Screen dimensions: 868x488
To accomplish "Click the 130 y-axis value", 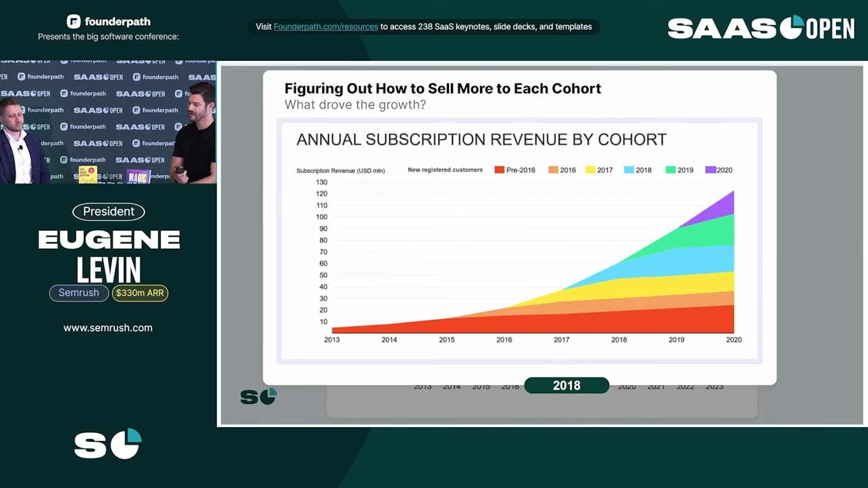I will pyautogui.click(x=321, y=182).
